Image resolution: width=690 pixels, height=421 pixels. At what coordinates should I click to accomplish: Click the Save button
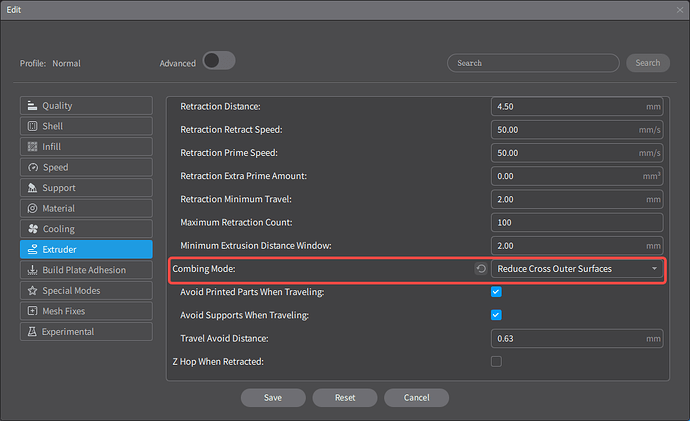coord(272,397)
